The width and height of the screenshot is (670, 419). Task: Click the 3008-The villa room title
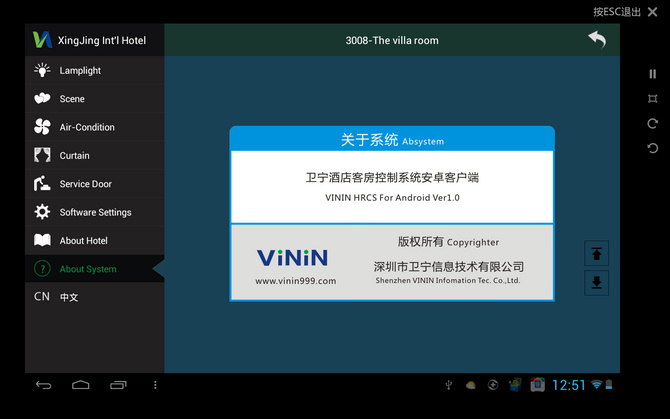click(392, 41)
